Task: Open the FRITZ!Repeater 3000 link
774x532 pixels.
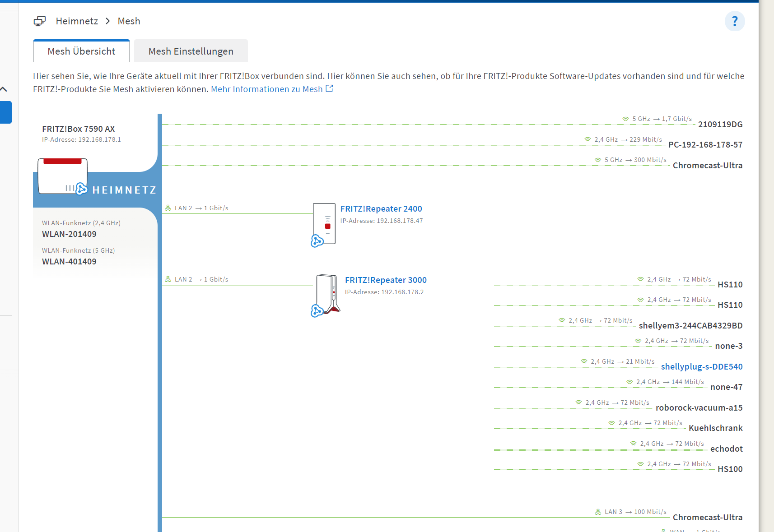Action: coord(386,280)
